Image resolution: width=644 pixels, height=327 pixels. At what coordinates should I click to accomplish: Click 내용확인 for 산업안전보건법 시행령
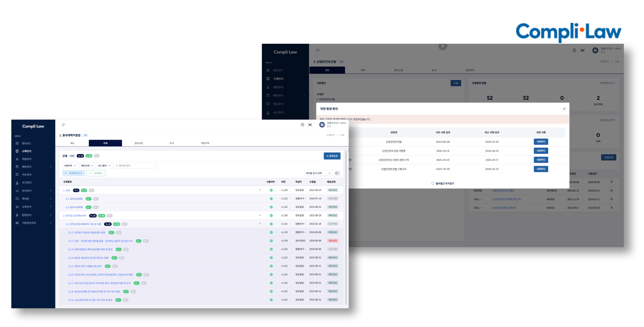pyautogui.click(x=541, y=151)
